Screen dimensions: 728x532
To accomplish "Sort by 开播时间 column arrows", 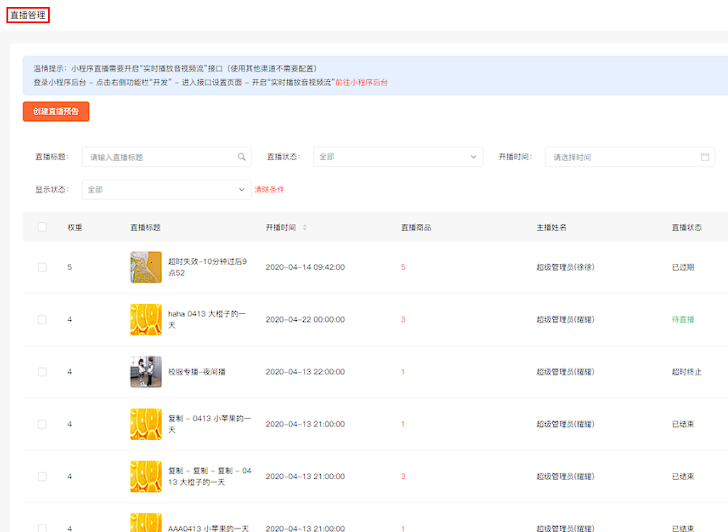I will pyautogui.click(x=305, y=227).
